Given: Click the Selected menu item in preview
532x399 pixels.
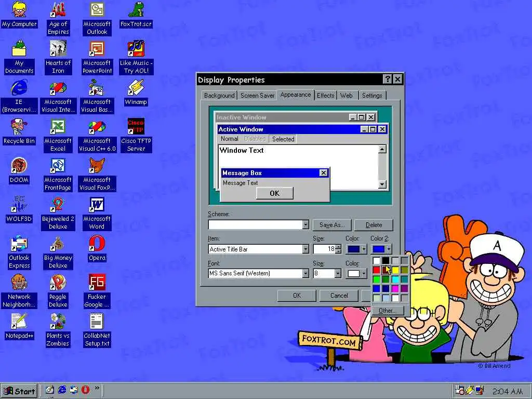Looking at the screenshot, I should click(x=283, y=139).
